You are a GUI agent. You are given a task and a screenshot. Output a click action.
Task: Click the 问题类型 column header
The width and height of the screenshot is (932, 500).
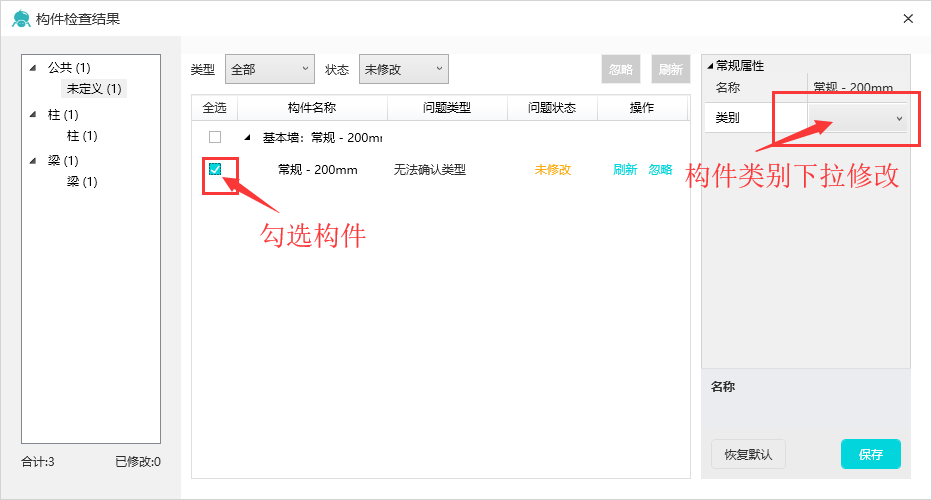point(447,108)
